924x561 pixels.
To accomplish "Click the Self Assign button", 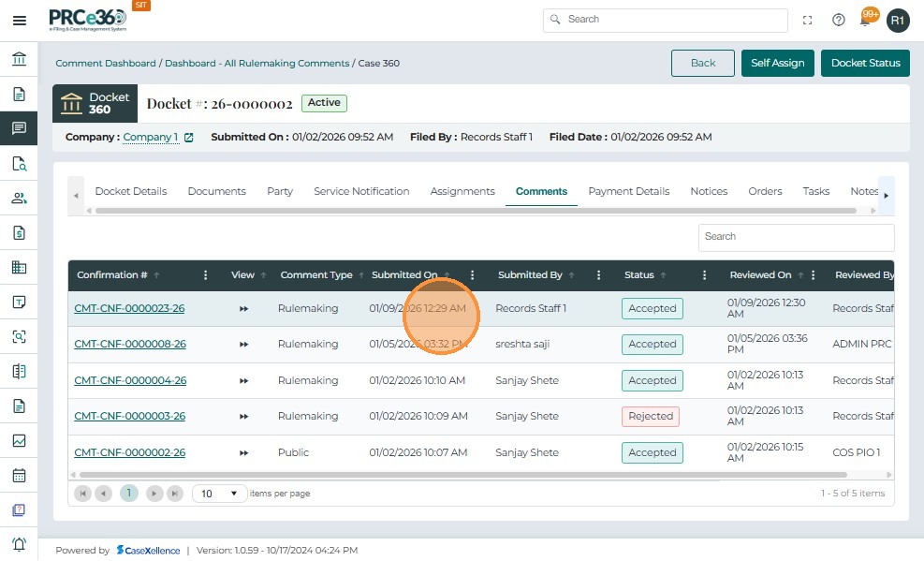I will (x=777, y=63).
